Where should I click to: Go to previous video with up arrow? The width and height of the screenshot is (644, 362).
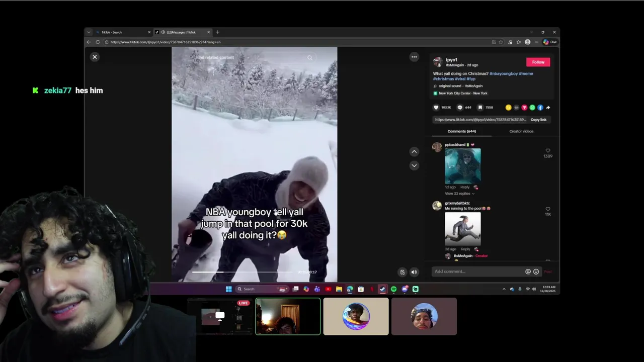pyautogui.click(x=414, y=151)
